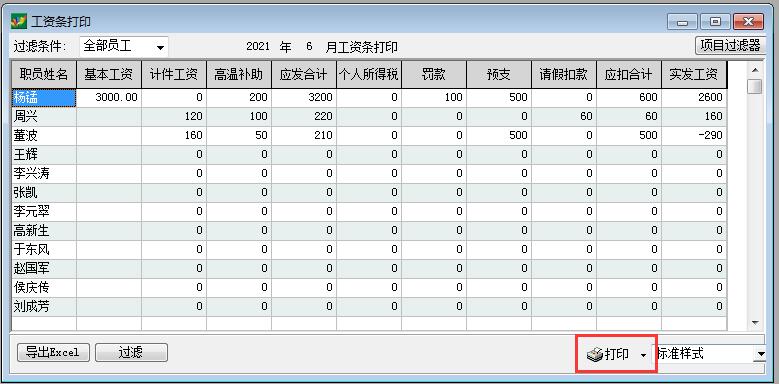Click 杨猛's high-temperature subsidy 200

tap(239, 98)
